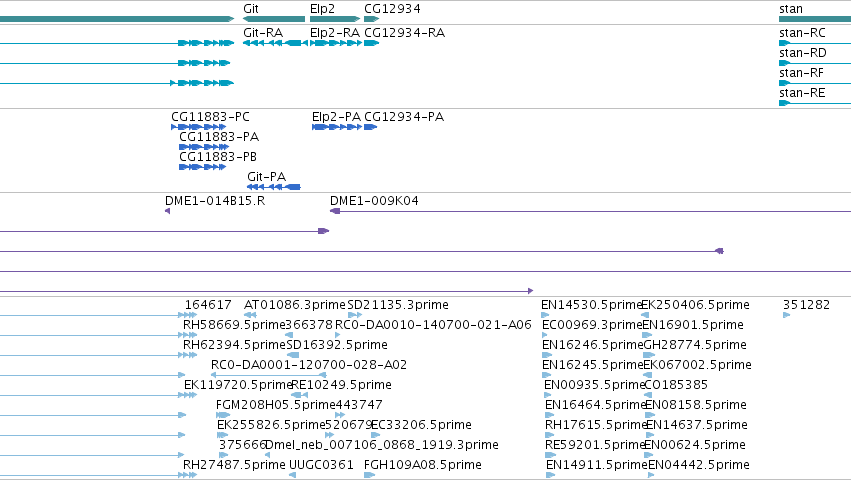Select the Git-RA transcript label

pyautogui.click(x=263, y=33)
